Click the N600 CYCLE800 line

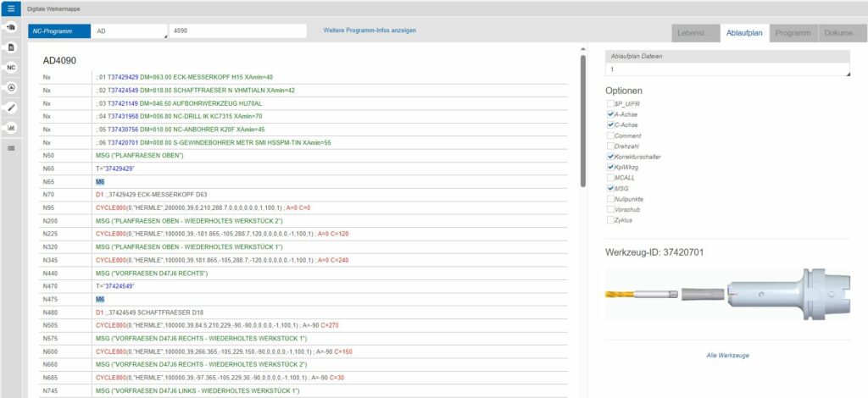click(x=224, y=351)
